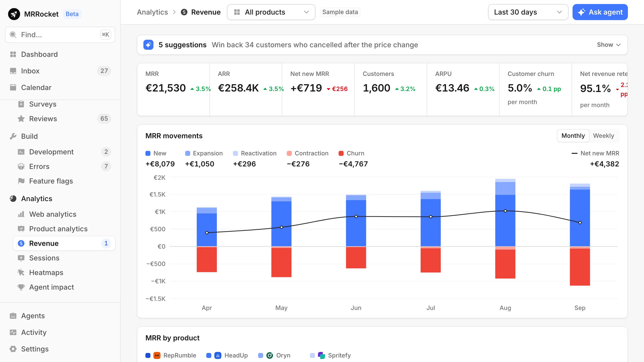Click the Web analytics bar chart icon

coord(21,214)
